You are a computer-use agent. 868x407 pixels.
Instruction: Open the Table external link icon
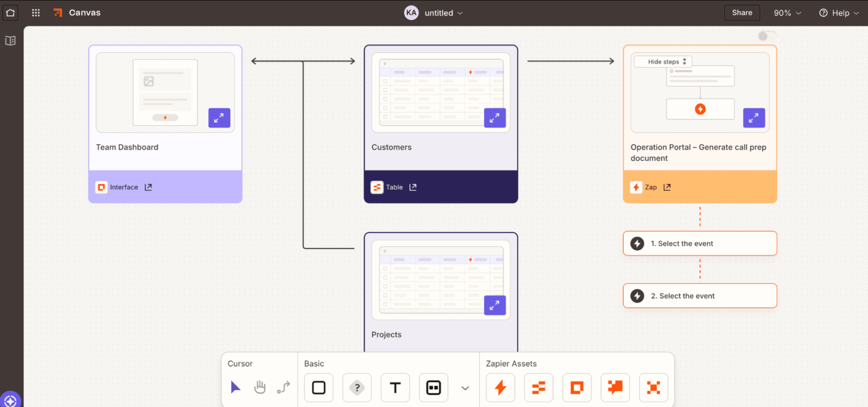pos(413,187)
